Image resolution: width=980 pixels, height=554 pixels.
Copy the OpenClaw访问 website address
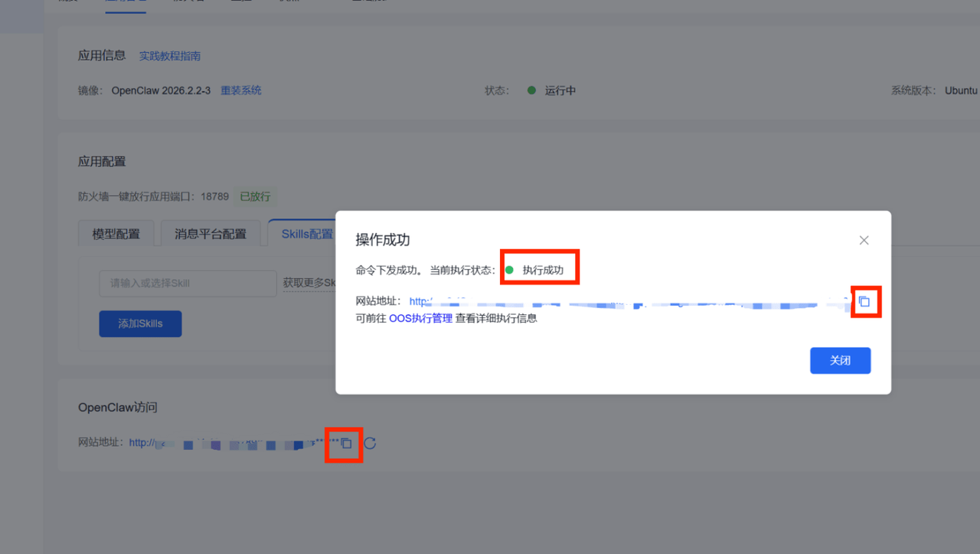tap(346, 443)
